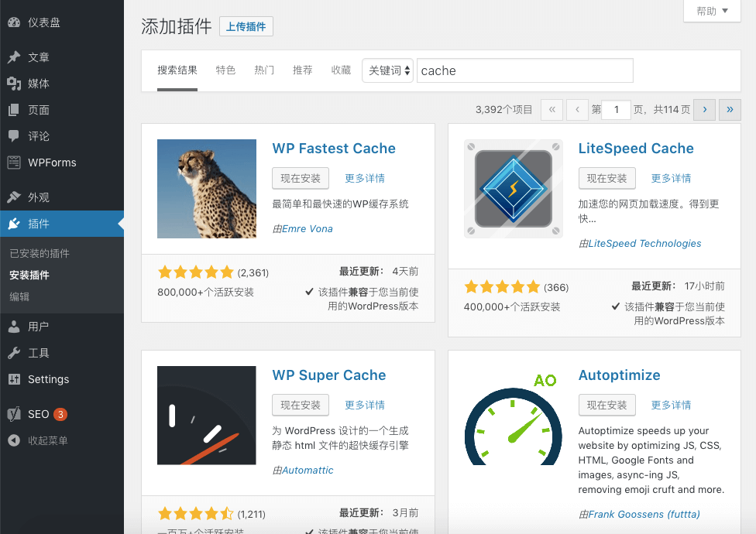
Task: Jump to the last results page
Action: [730, 110]
